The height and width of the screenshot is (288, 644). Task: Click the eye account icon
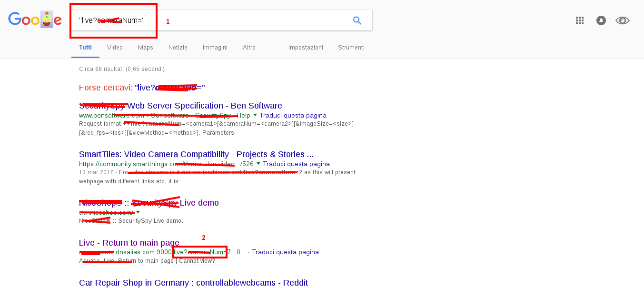622,20
